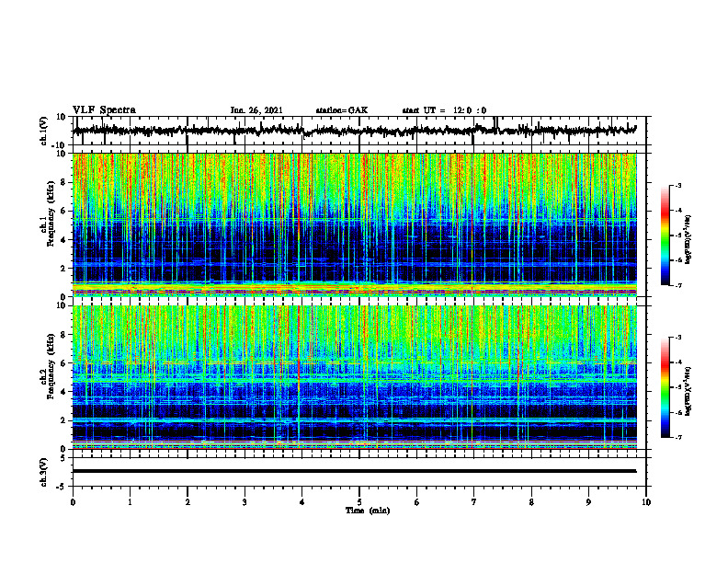Click the 4 minute time axis tick
Viewport: 728px width, 563px height.
coord(302,502)
